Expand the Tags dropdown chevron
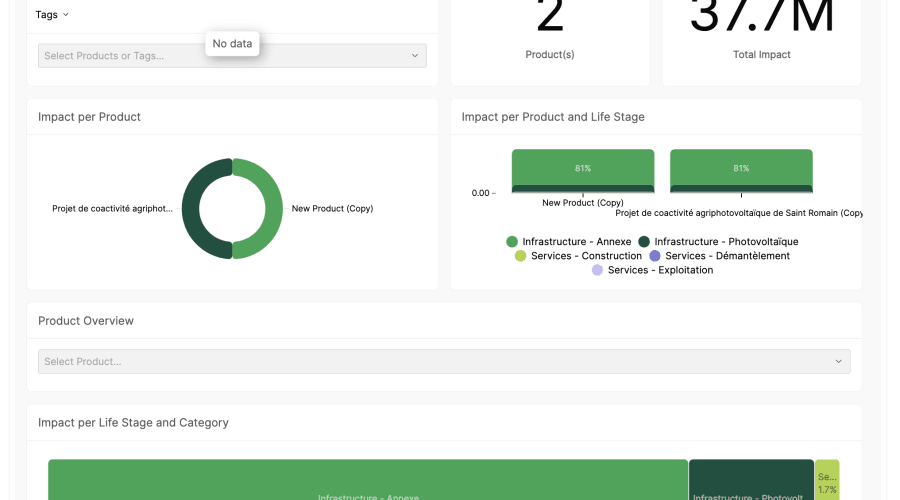 (65, 15)
